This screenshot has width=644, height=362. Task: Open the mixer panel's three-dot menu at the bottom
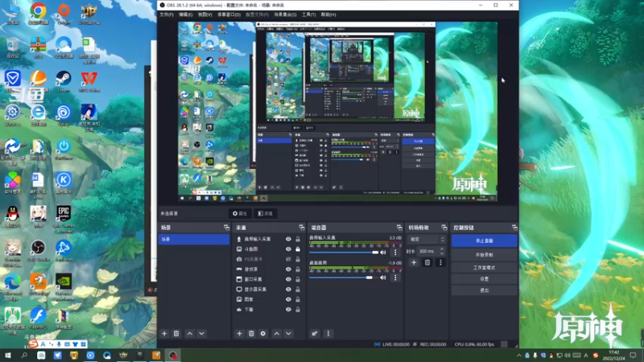(x=328, y=334)
